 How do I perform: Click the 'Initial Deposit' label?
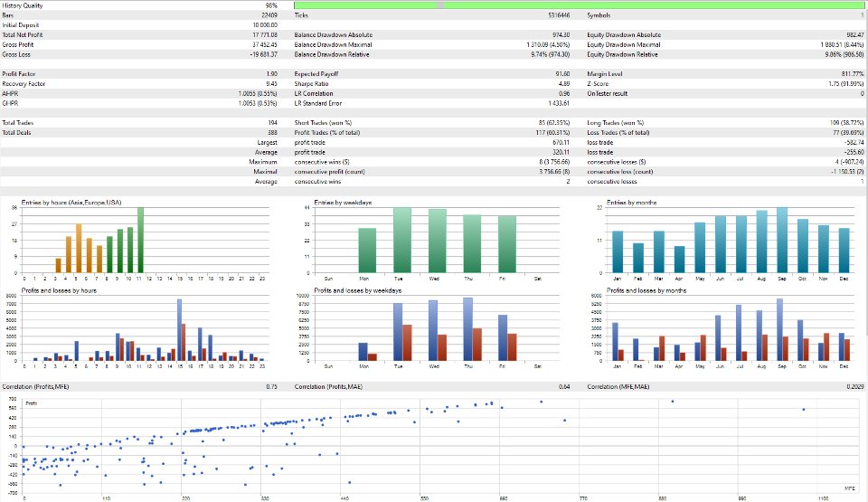tap(21, 25)
